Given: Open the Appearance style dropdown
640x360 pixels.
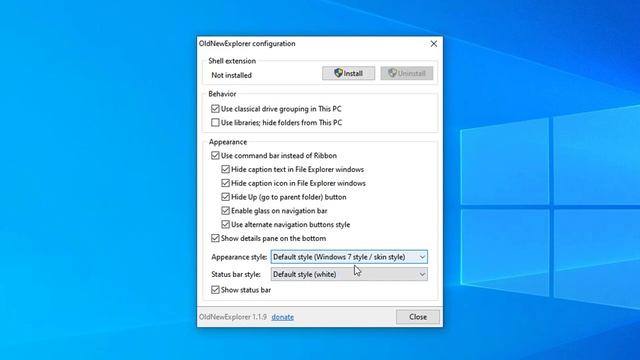Looking at the screenshot, I should [349, 257].
